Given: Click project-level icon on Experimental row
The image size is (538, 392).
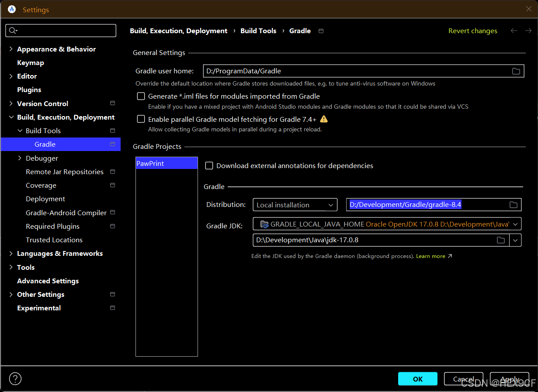Looking at the screenshot, I should click(112, 308).
